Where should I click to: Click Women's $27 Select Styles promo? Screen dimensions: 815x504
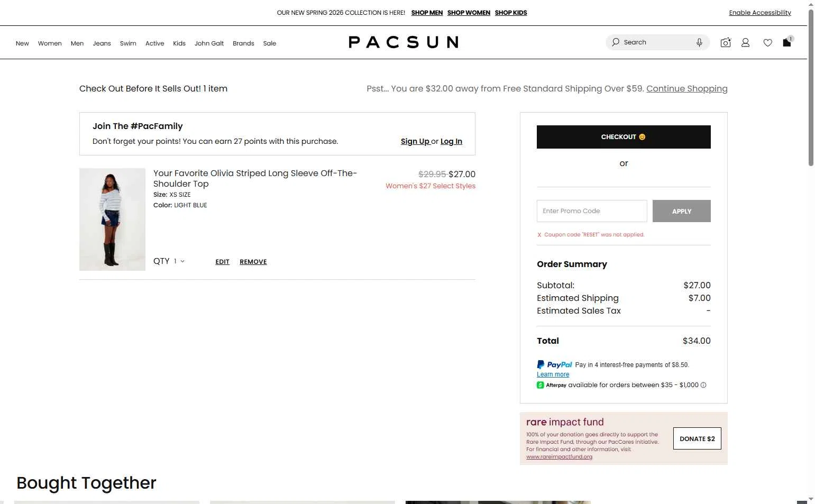(431, 186)
